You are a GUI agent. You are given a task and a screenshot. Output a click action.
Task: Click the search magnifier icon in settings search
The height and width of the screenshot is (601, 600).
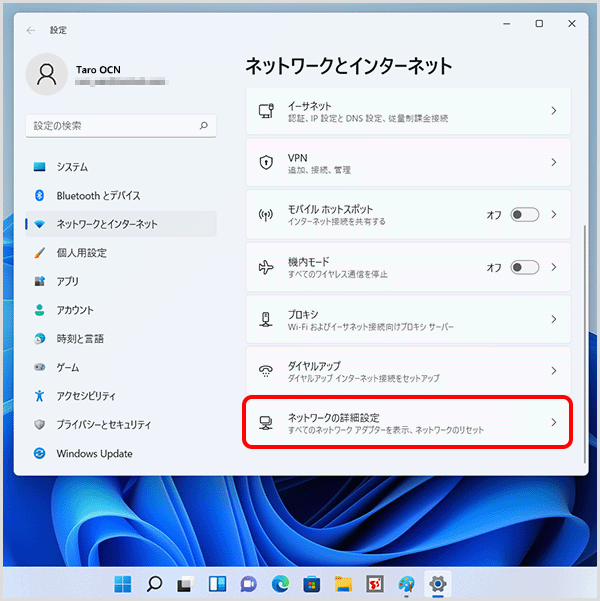203,126
